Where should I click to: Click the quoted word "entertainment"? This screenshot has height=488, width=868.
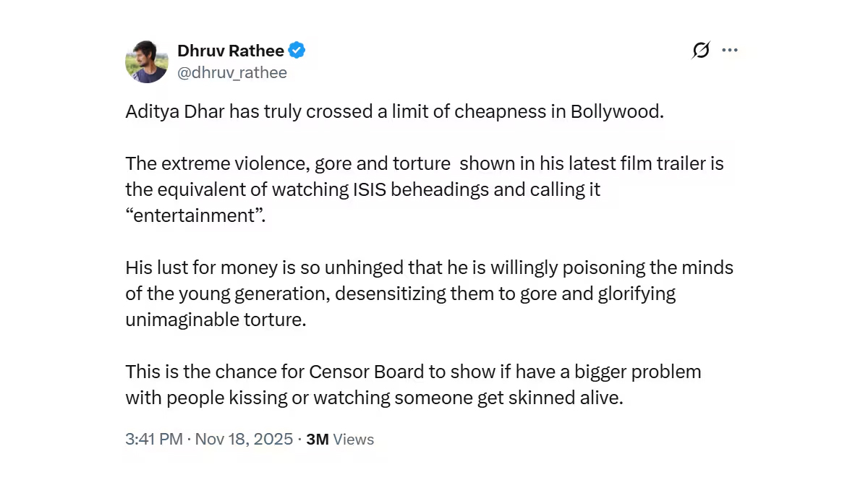pyautogui.click(x=196, y=216)
